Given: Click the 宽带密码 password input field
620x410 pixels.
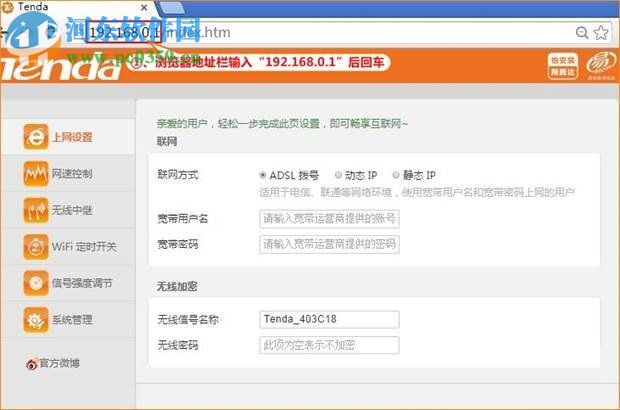Looking at the screenshot, I should click(x=329, y=244).
